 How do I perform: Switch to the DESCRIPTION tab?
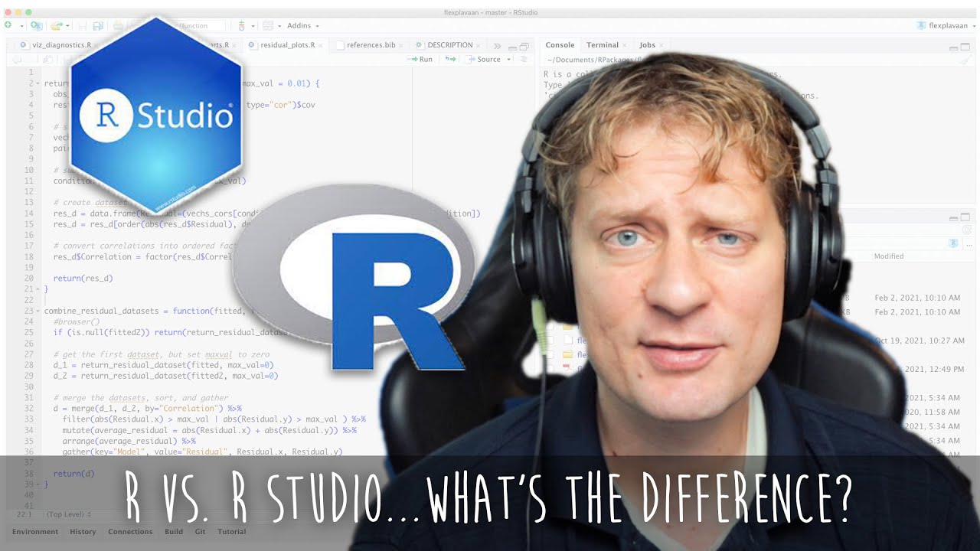click(449, 45)
